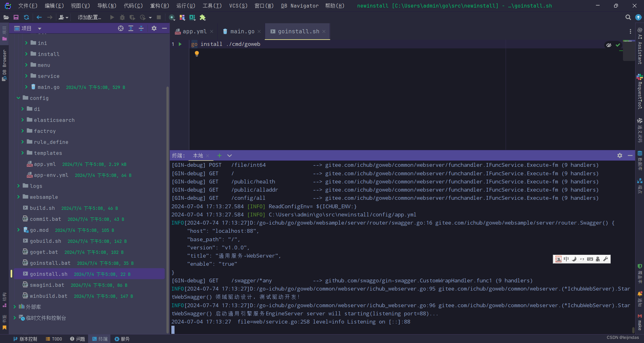644x343 pixels.
Task: Navigate back with the left arrow
Action: point(39,18)
